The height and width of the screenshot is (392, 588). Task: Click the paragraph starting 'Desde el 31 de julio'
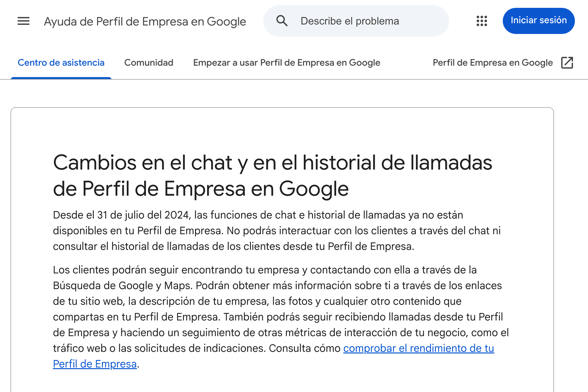click(x=276, y=231)
